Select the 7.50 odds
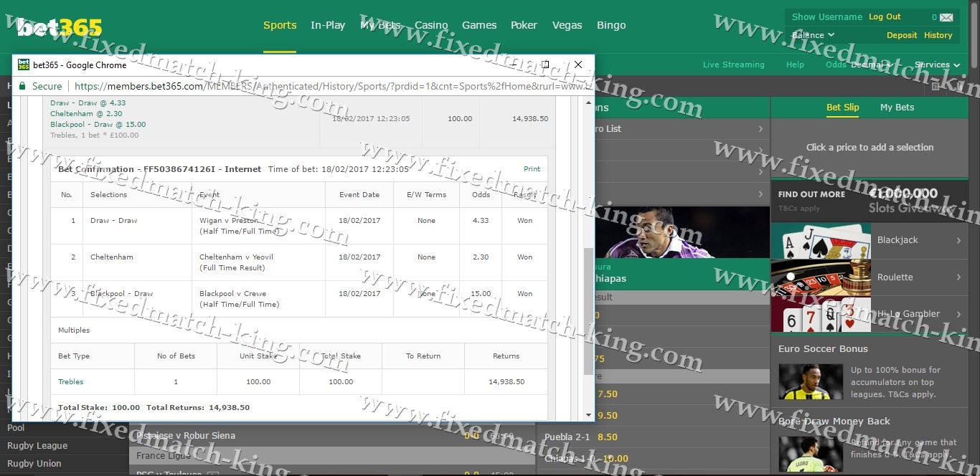 pos(607,394)
